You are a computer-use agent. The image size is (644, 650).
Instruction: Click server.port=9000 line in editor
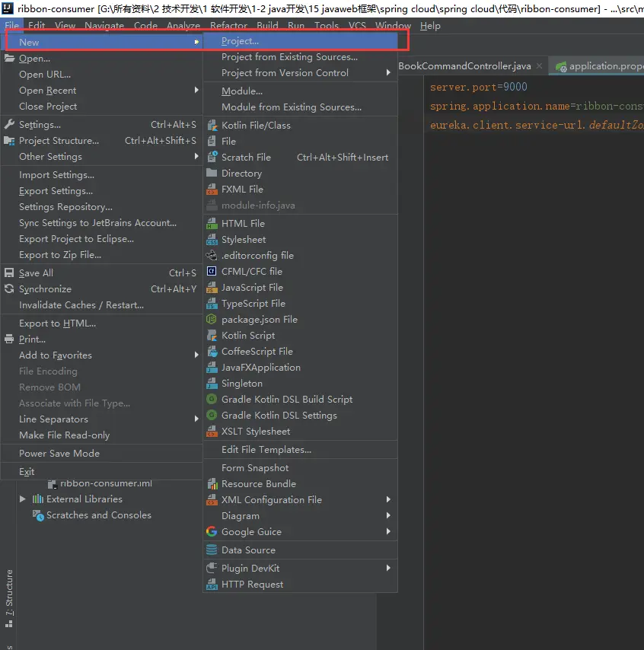pyautogui.click(x=479, y=87)
